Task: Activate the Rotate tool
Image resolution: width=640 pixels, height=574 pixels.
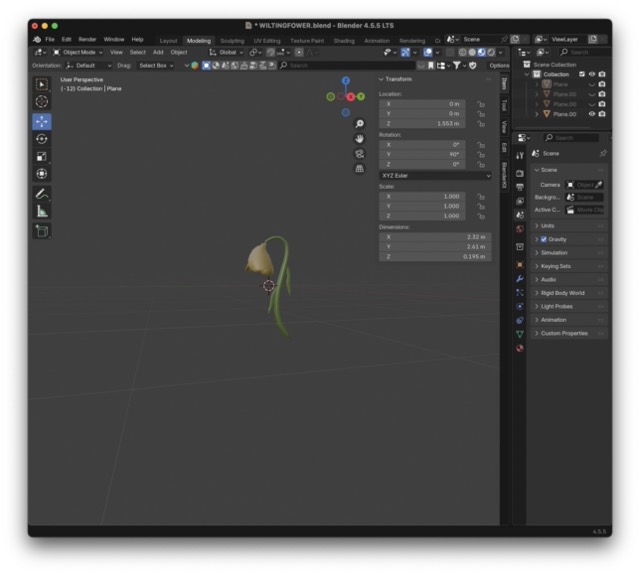Action: [x=42, y=139]
